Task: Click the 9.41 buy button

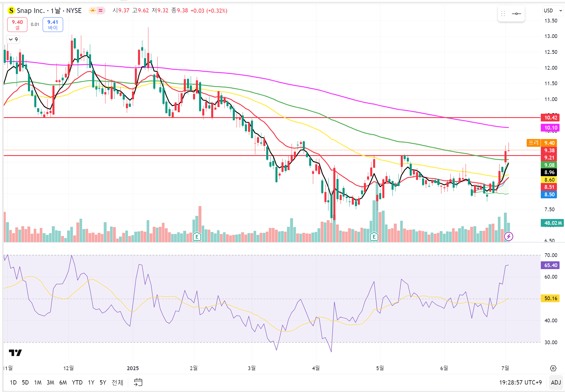Action: 53,24
